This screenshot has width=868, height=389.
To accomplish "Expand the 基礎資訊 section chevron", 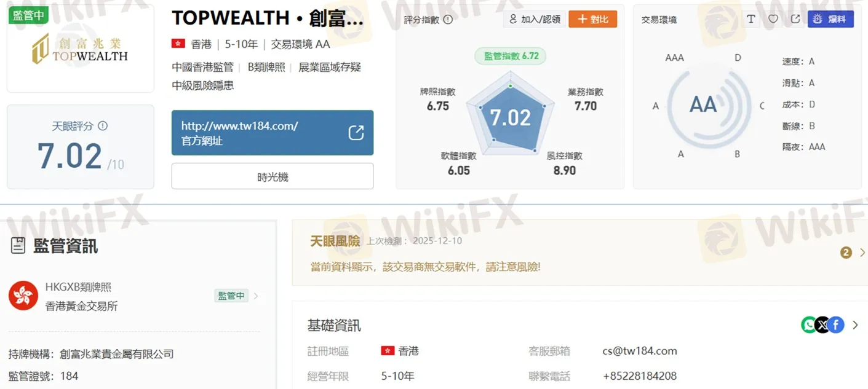I will [856, 324].
